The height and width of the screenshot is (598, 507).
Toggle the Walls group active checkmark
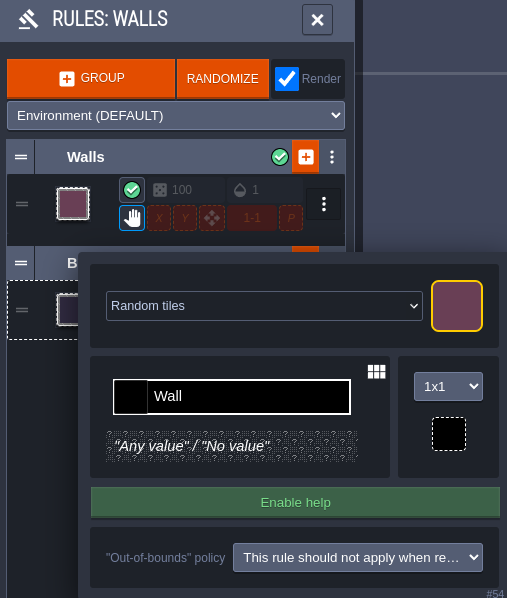click(280, 157)
